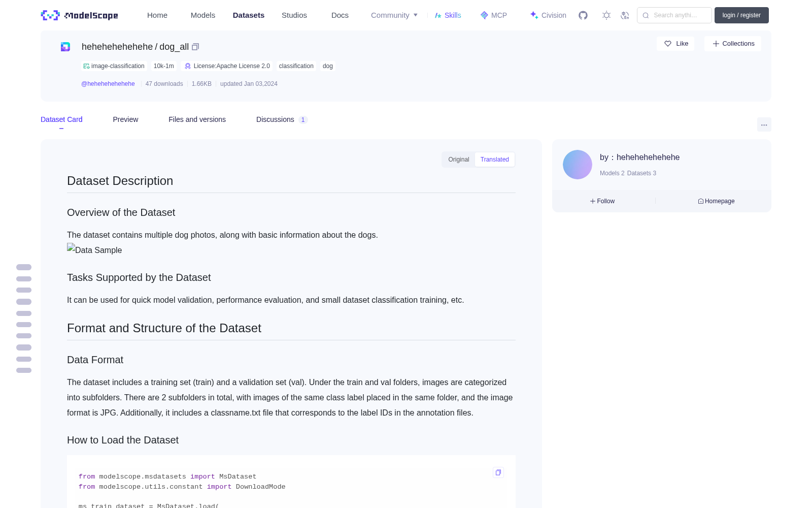812x508 pixels.
Task: Open the Skills link in the navbar
Action: point(448,15)
